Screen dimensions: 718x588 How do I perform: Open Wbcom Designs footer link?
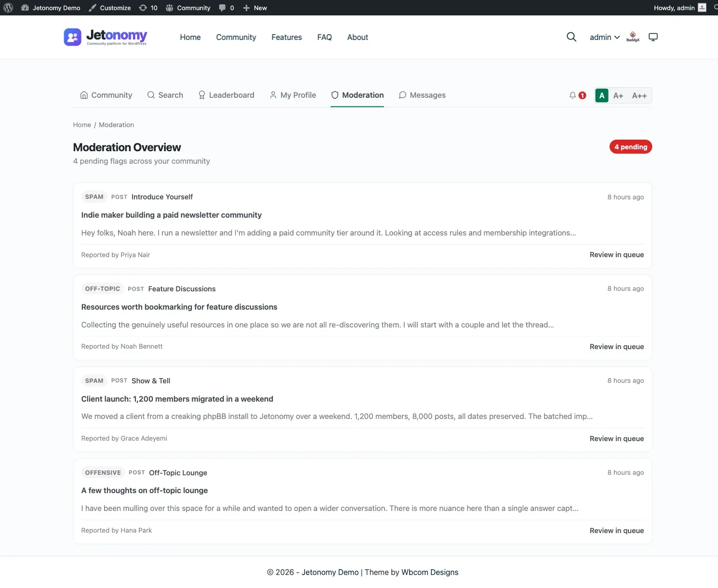tap(430, 572)
